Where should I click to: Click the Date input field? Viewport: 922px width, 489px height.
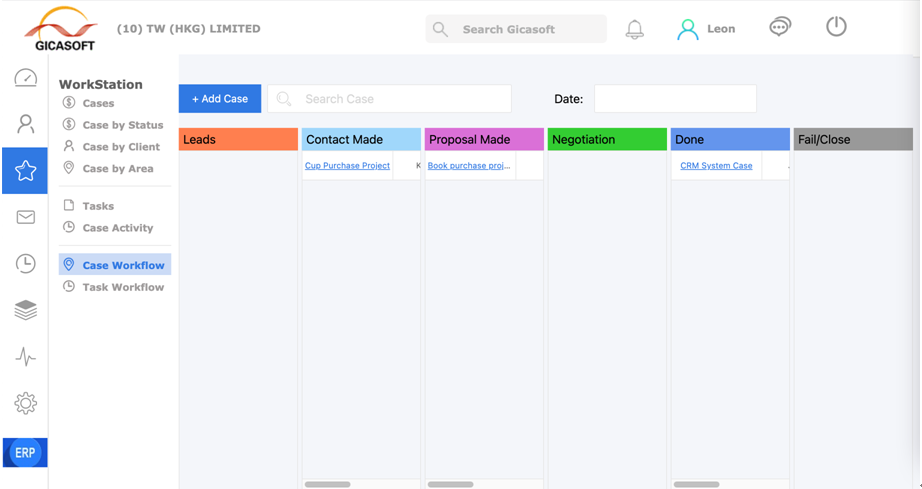pyautogui.click(x=675, y=99)
